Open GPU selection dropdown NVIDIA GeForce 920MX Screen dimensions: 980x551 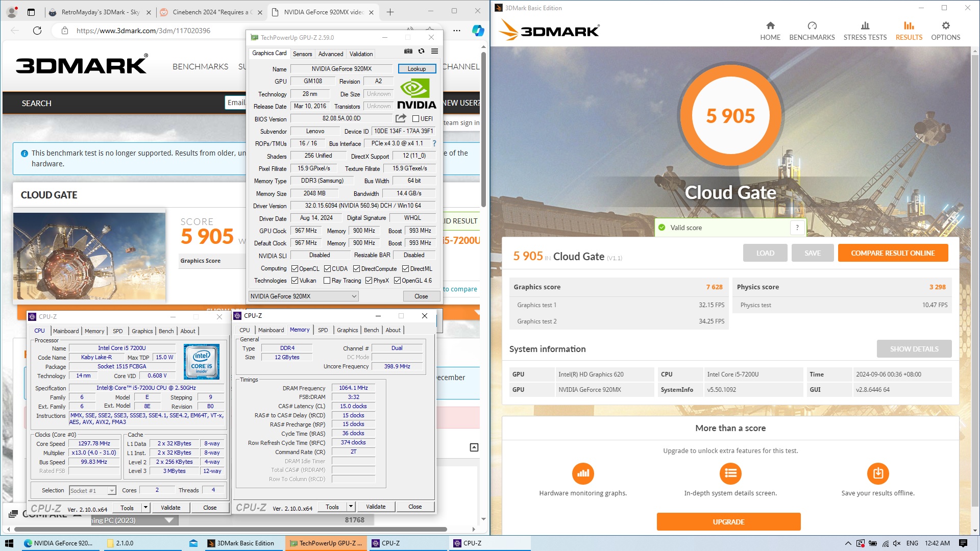pos(303,296)
